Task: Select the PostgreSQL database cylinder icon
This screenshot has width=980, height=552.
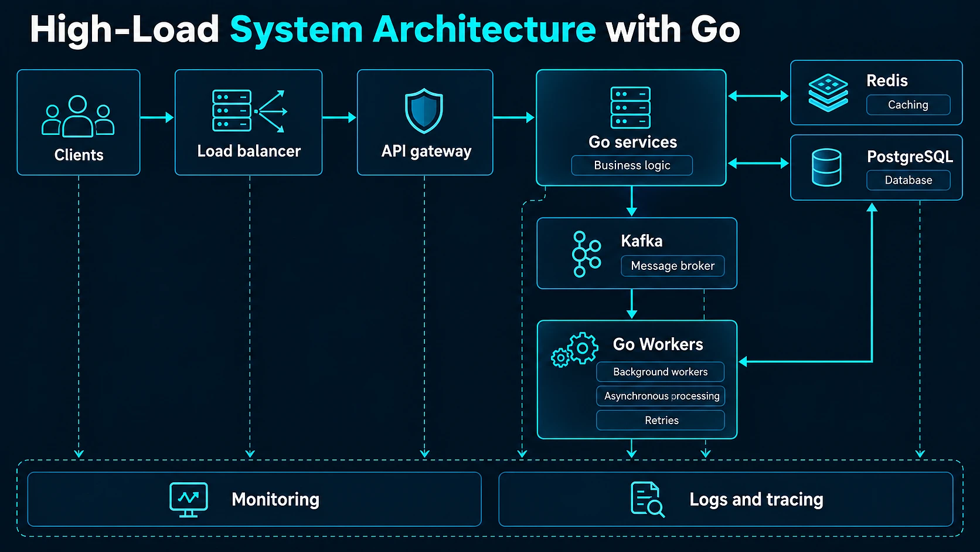Action: point(826,167)
